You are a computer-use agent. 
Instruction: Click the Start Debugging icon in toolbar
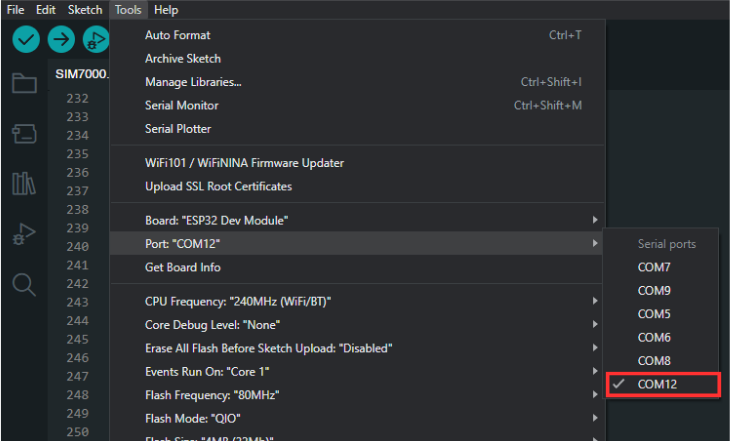[96, 40]
